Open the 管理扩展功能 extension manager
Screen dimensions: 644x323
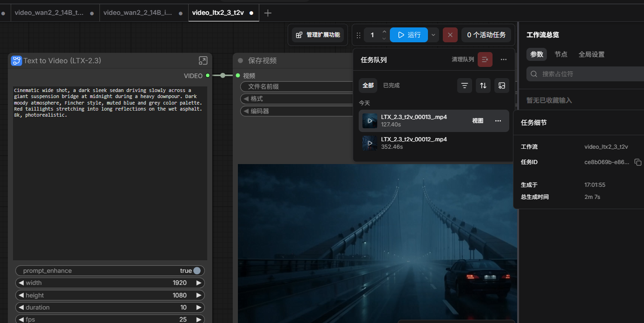(x=318, y=35)
